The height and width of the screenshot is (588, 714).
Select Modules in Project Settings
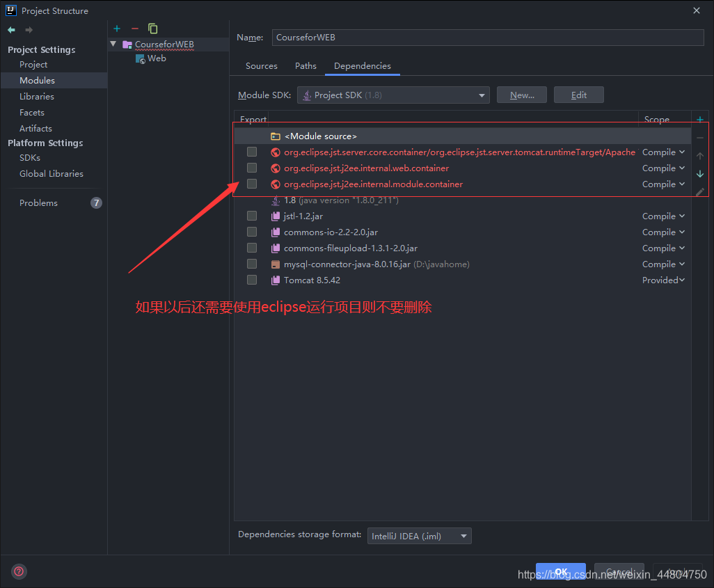click(x=54, y=81)
